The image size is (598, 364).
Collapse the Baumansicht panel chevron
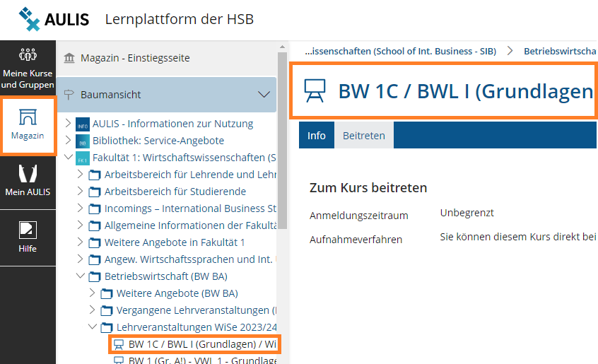point(264,94)
